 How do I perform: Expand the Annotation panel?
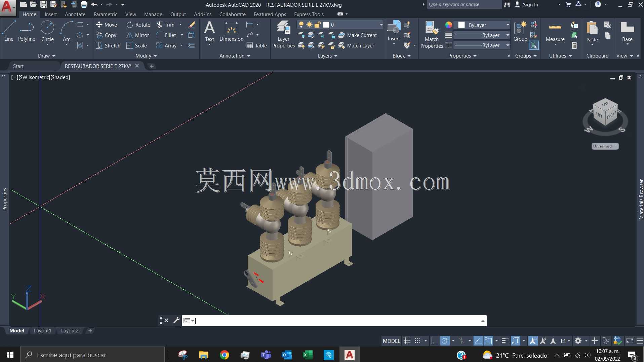pos(235,56)
